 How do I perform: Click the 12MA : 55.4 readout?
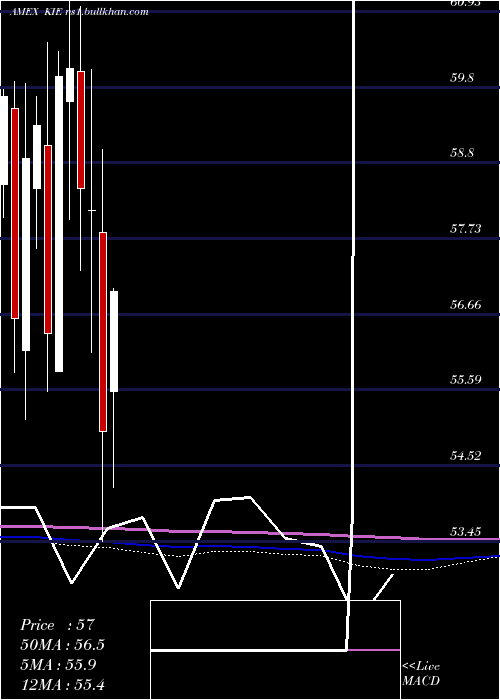62,684
